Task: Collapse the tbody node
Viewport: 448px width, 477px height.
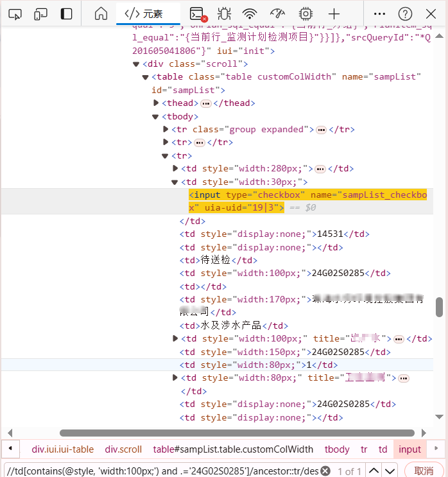Action: [156, 117]
